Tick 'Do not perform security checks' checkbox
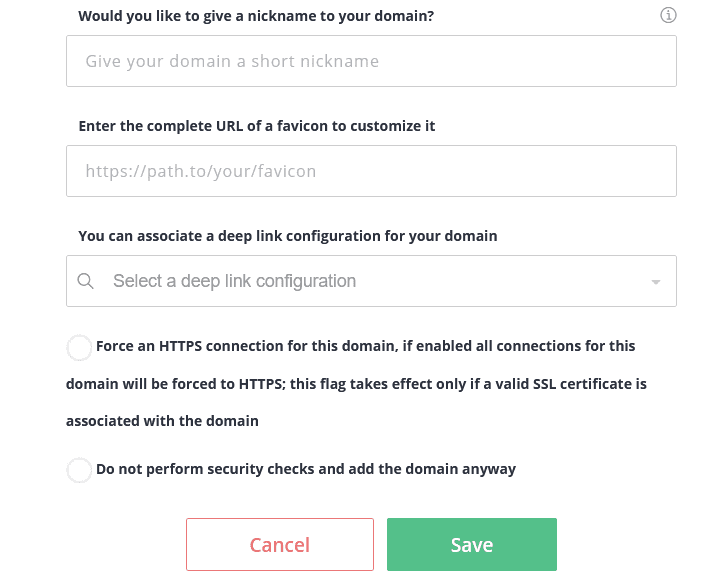This screenshot has height=586, width=716. (79, 470)
